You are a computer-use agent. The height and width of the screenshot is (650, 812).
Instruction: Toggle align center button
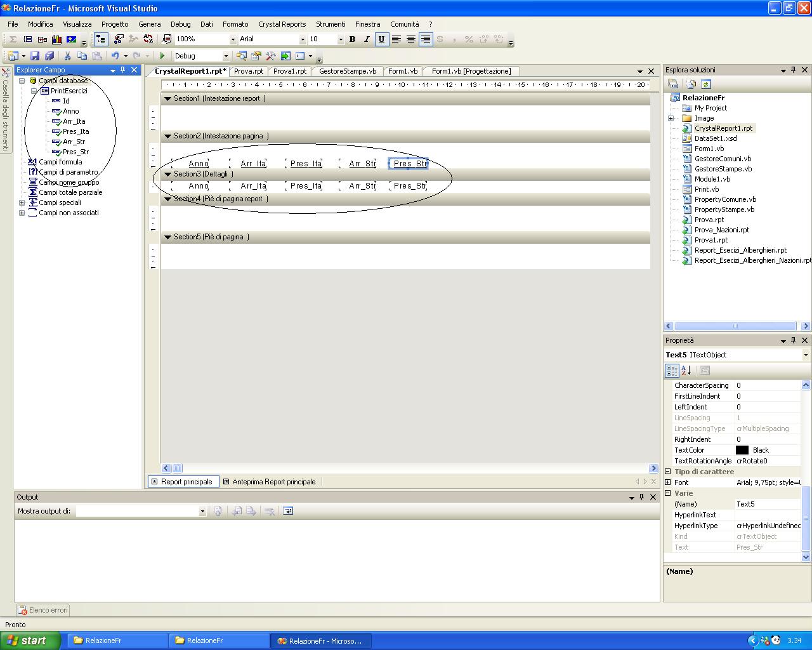pyautogui.click(x=411, y=39)
